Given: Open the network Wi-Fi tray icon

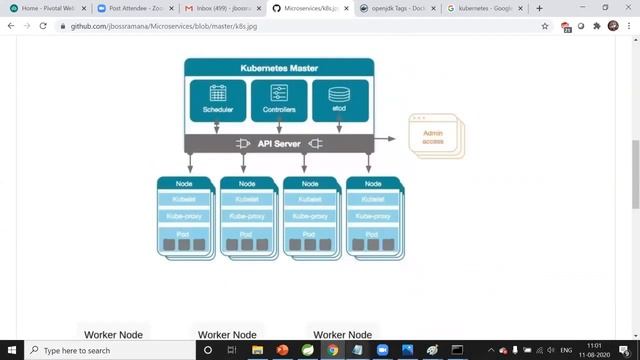Looking at the screenshot, I should click(540, 350).
